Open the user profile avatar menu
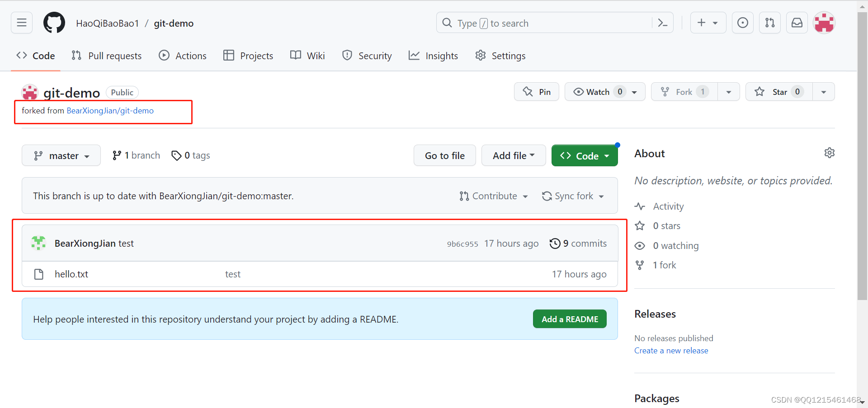This screenshot has height=408, width=868. [x=824, y=23]
